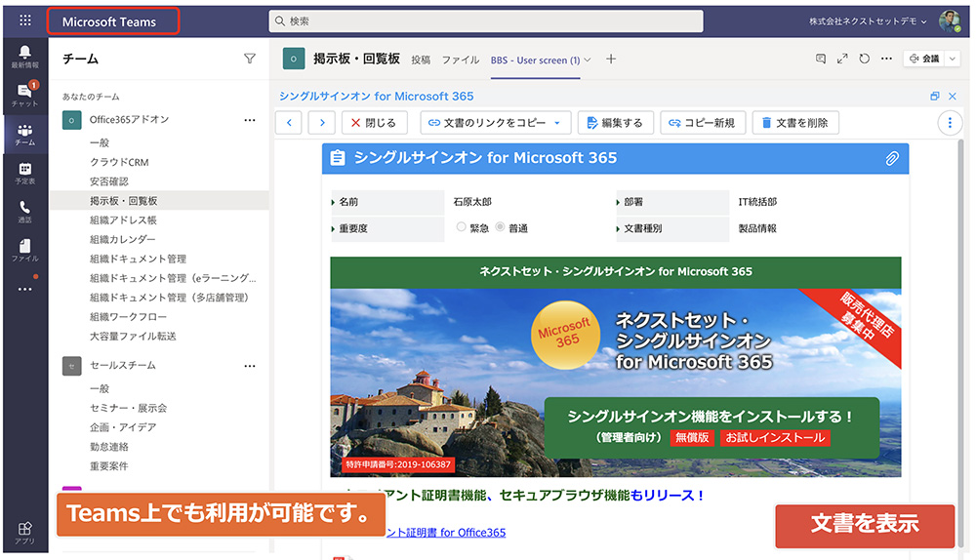This screenshot has height=560, width=976.
Task: Reload the tab with refresh icon
Action: click(x=865, y=59)
